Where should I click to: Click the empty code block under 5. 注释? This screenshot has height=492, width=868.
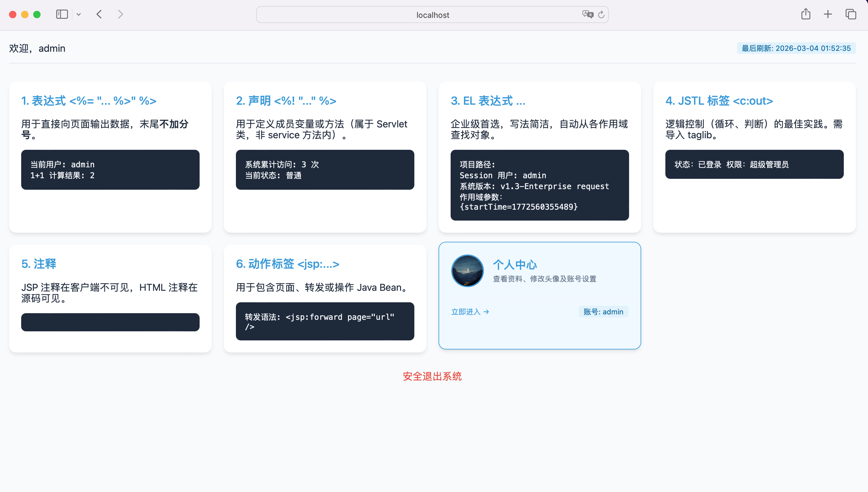click(x=110, y=322)
